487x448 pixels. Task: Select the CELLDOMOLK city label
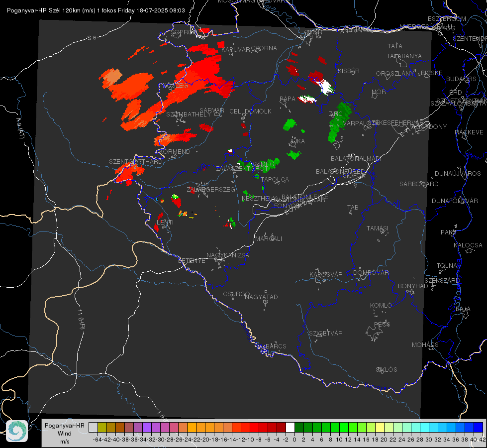point(251,112)
